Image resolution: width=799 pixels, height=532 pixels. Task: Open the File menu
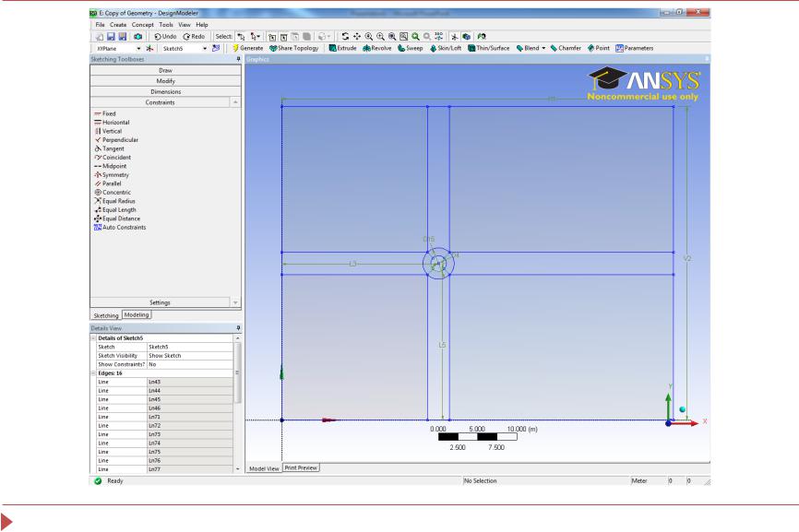click(100, 25)
